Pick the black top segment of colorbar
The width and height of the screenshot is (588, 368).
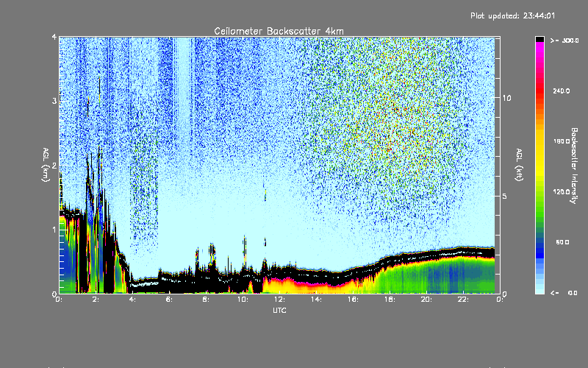539,39
